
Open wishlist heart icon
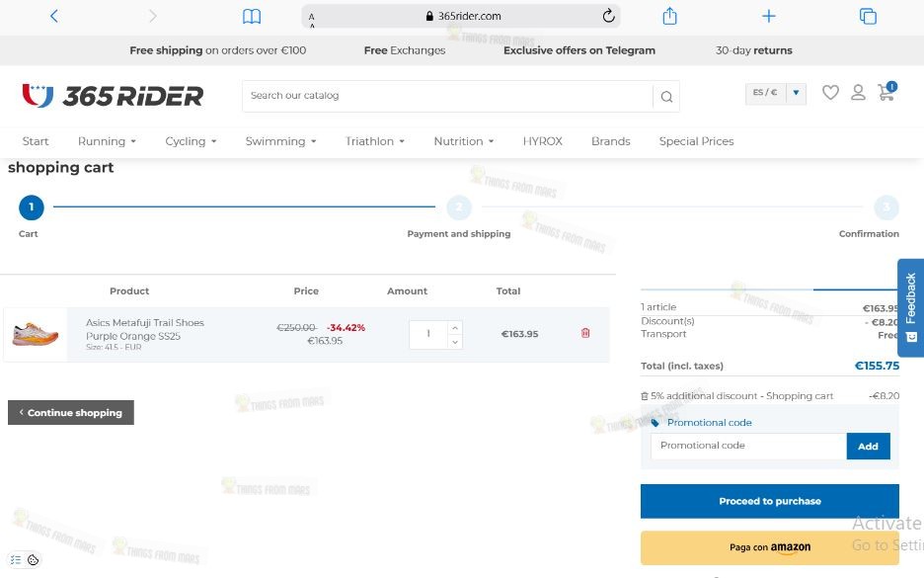point(830,93)
